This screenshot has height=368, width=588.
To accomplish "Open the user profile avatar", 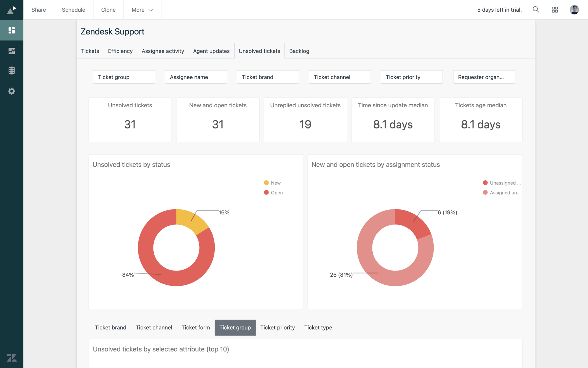I will pos(574,10).
